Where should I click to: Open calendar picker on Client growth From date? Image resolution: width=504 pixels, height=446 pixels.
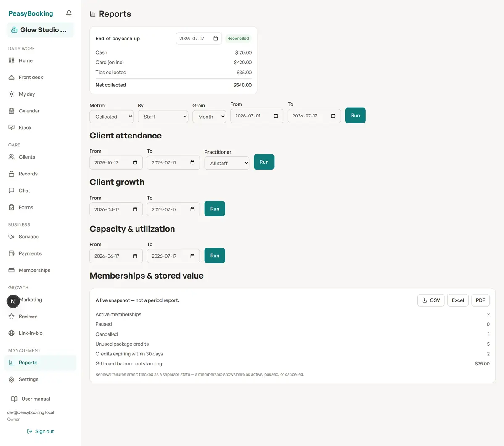pos(135,209)
